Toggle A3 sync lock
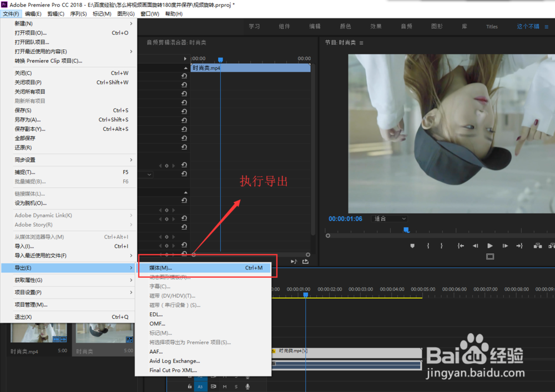 point(213,386)
